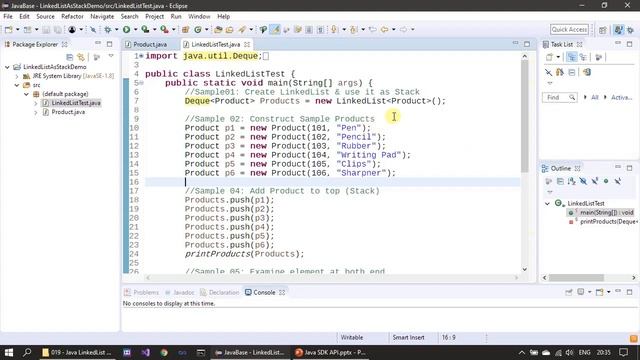Collapse the src folder
This screenshot has height=360, width=640.
tap(17, 85)
